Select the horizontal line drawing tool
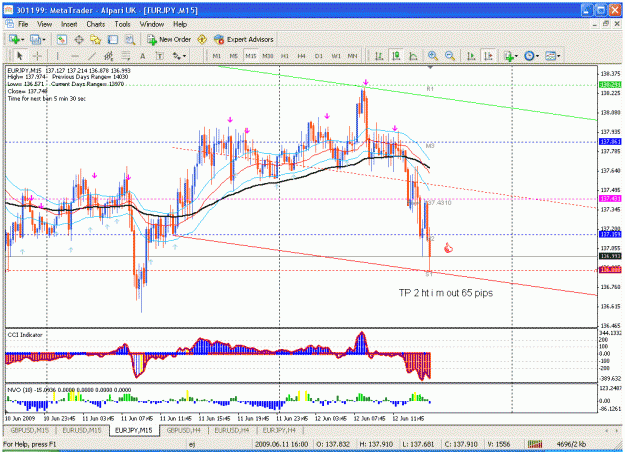Image resolution: width=625 pixels, height=452 pixels. (x=75, y=56)
